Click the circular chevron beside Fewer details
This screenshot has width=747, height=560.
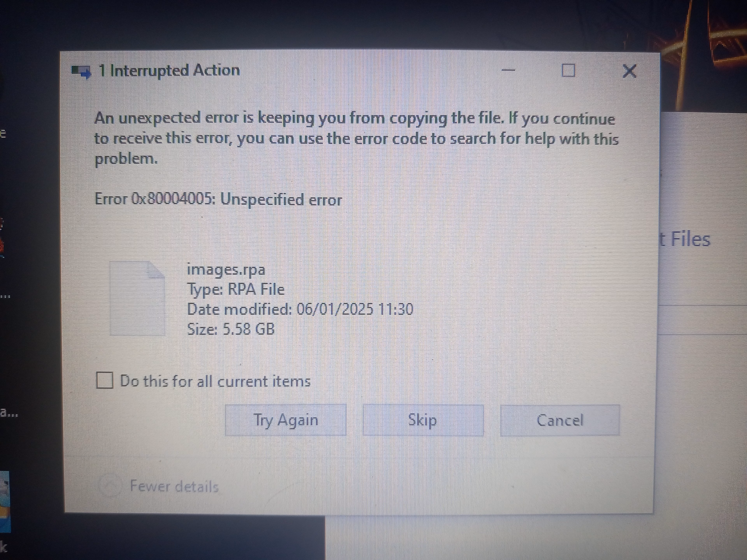click(110, 486)
